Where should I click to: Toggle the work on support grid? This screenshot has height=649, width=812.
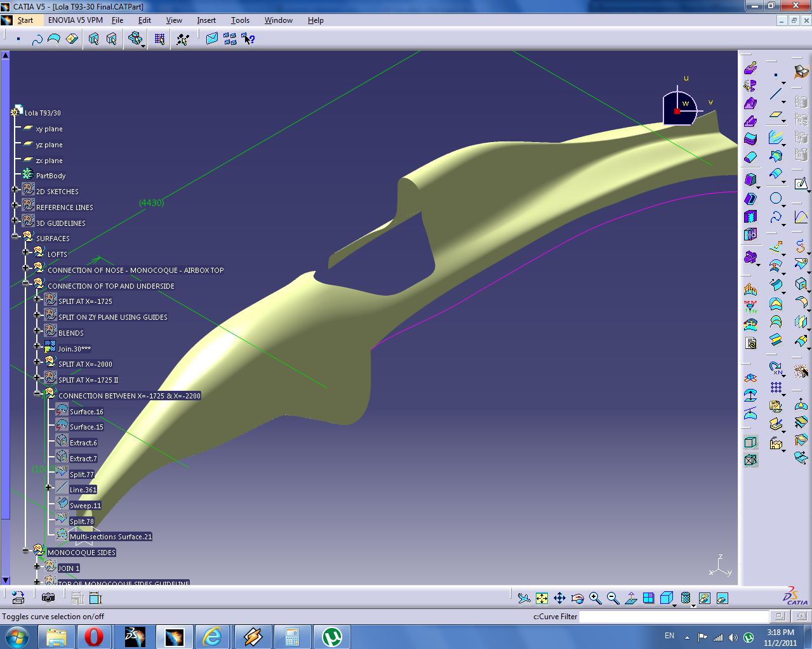coord(159,39)
